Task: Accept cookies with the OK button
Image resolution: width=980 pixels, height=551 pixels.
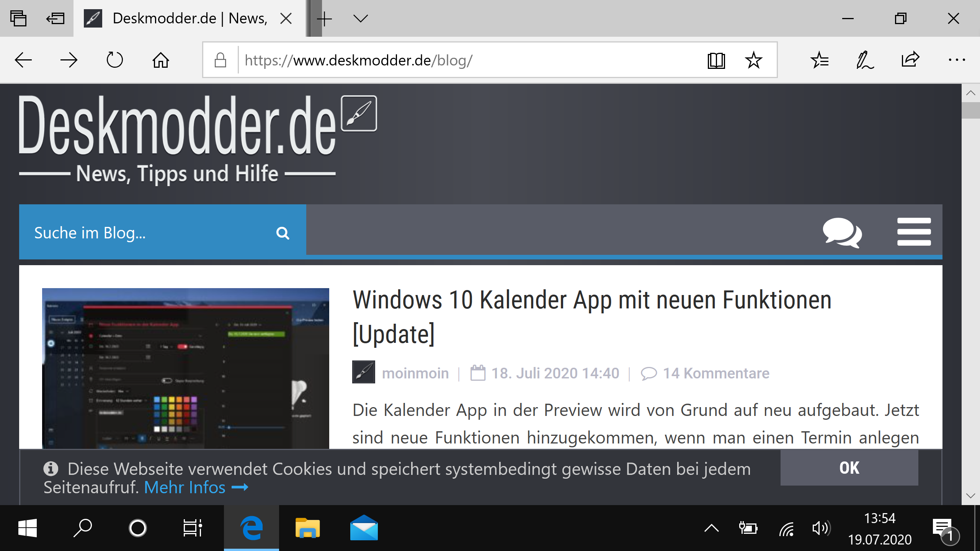Action: [849, 468]
